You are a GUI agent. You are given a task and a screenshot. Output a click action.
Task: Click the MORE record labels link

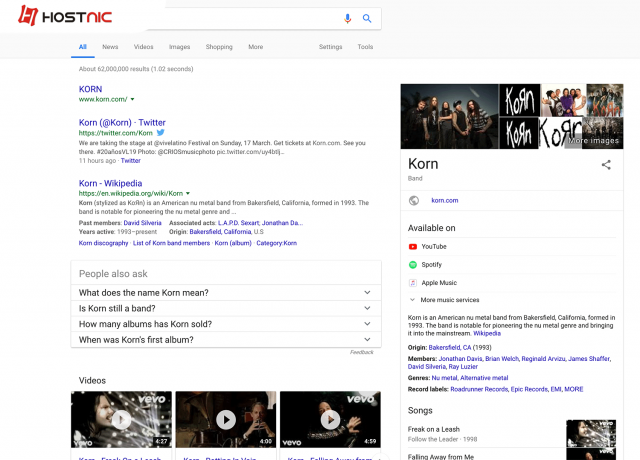click(573, 389)
